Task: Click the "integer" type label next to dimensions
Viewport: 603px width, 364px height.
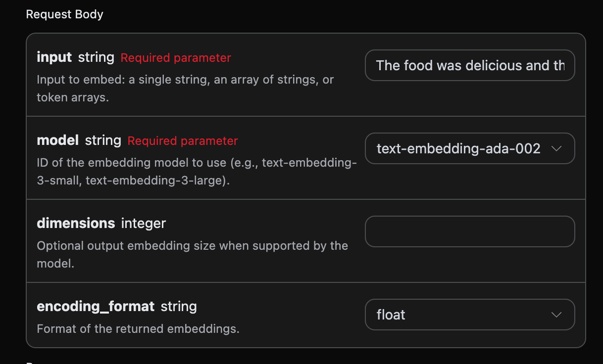Action: pyautogui.click(x=144, y=224)
